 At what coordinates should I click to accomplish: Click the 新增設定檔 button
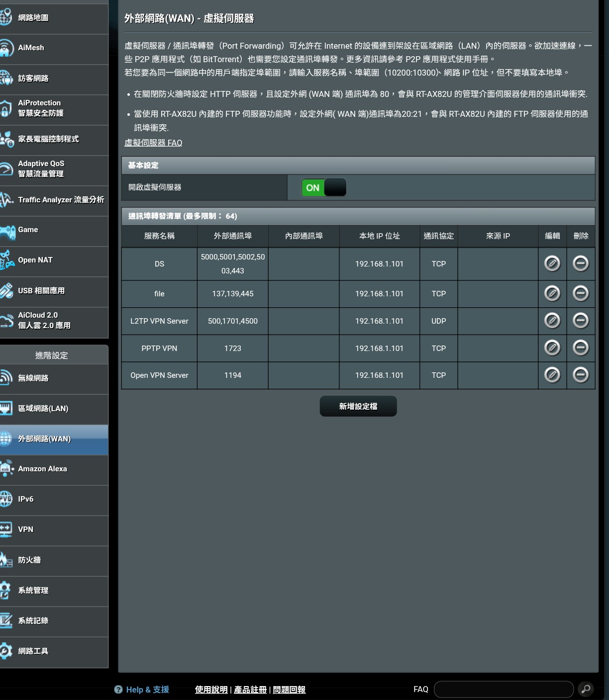[x=358, y=406]
